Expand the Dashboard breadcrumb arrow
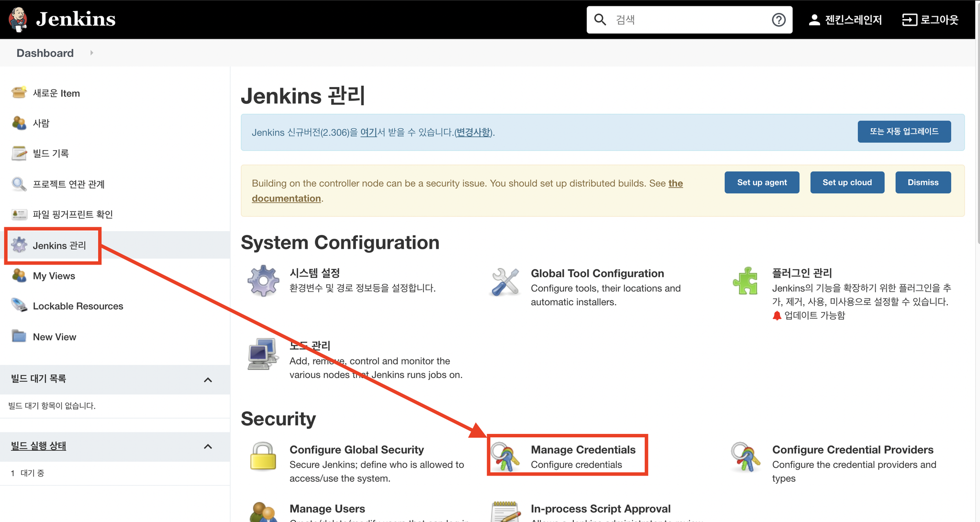Image resolution: width=980 pixels, height=522 pixels. point(91,53)
